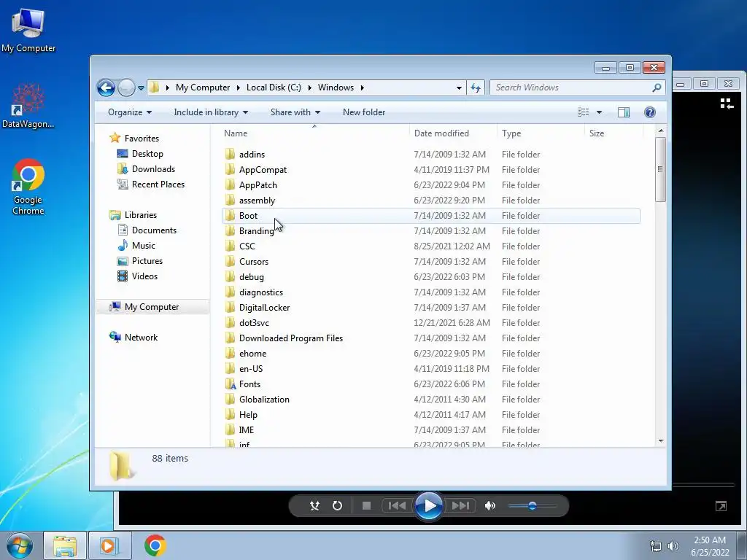The image size is (747, 560).
Task: Select Local Disk (C:) breadcrumb
Action: (274, 87)
